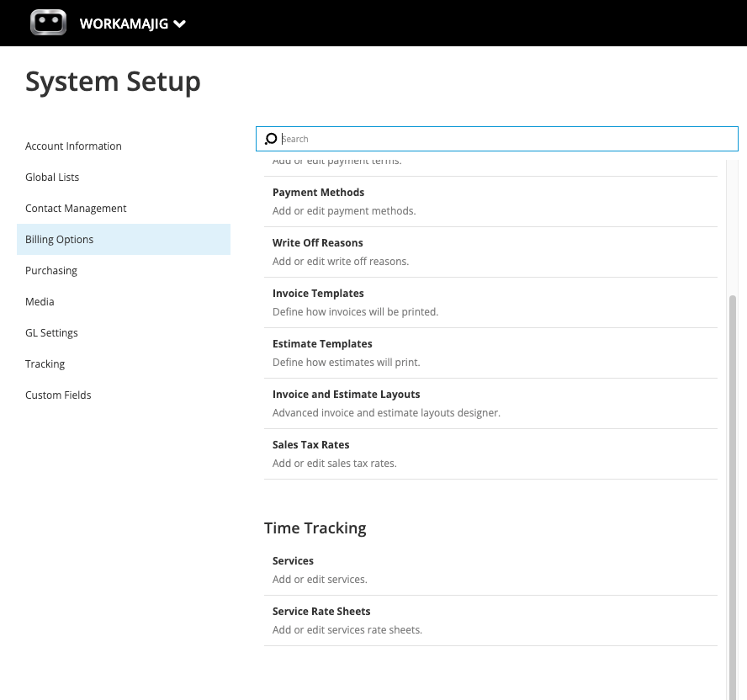The image size is (747, 700).
Task: Click 'Add or edit services.' description
Action: 320,580
